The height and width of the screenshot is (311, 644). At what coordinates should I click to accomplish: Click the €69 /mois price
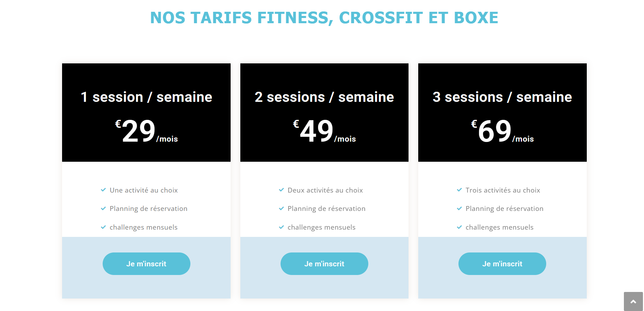coord(502,131)
